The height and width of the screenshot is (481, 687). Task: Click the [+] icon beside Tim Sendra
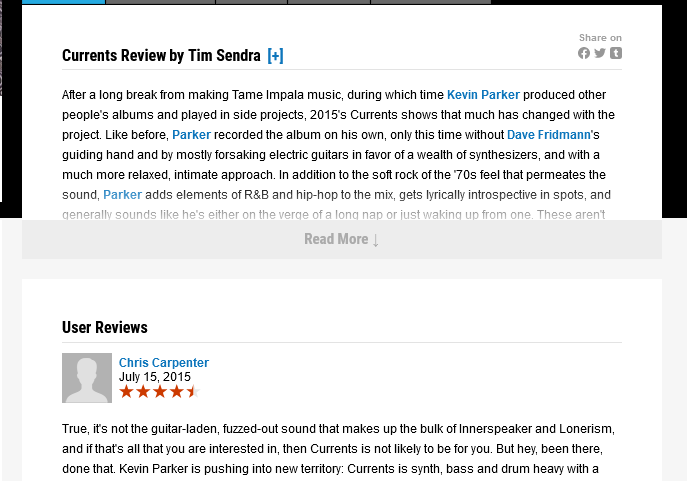coord(275,56)
